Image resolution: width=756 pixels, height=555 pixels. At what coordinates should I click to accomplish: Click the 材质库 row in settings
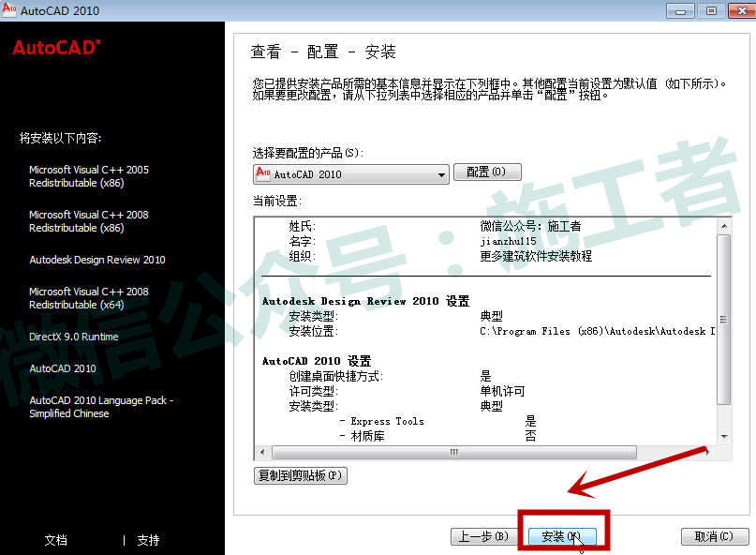point(437,436)
